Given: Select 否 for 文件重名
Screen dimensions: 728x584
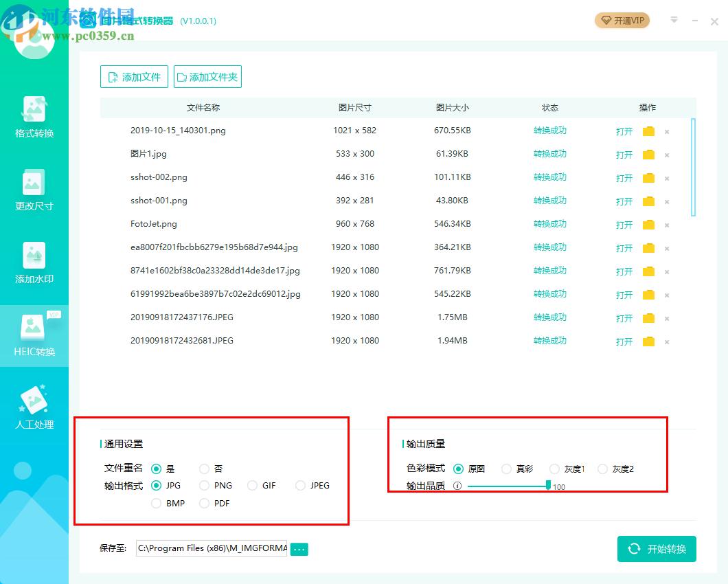Looking at the screenshot, I should click(204, 468).
